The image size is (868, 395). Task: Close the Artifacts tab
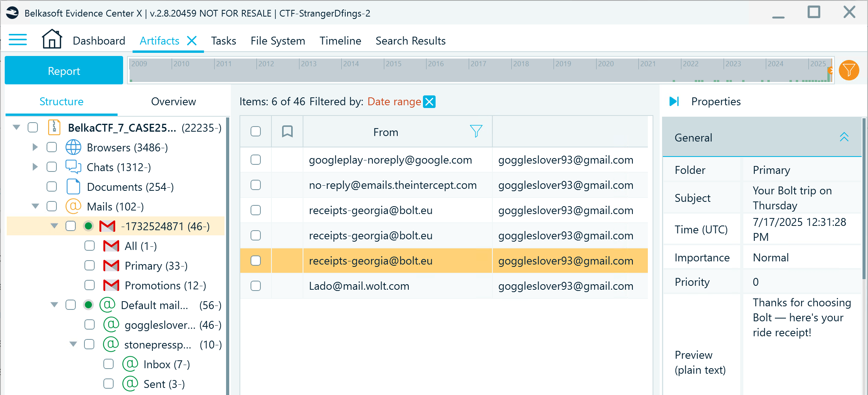coord(192,41)
